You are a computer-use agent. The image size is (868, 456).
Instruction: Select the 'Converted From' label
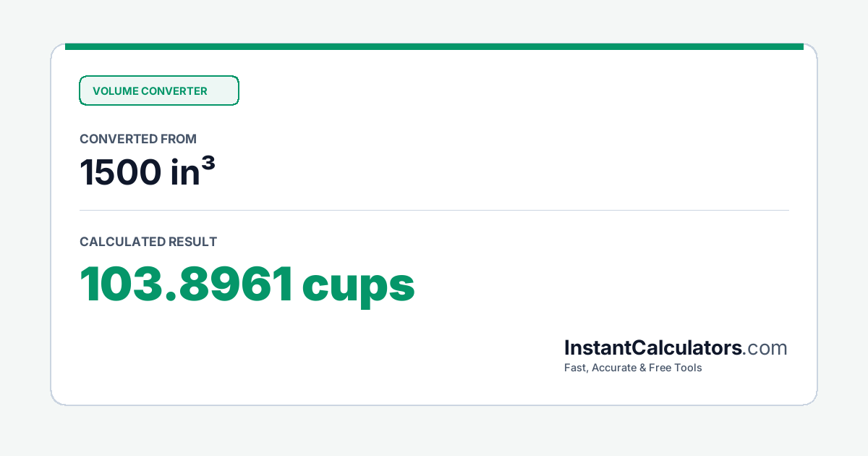point(138,139)
